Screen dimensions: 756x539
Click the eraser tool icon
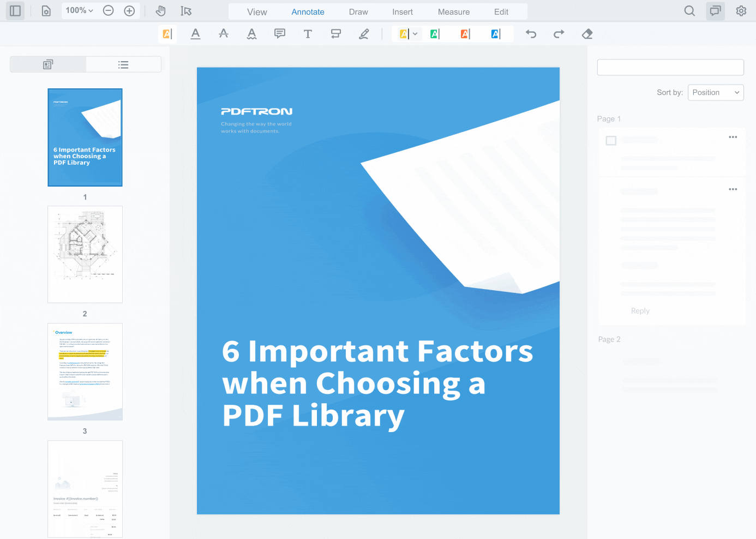[x=587, y=34]
